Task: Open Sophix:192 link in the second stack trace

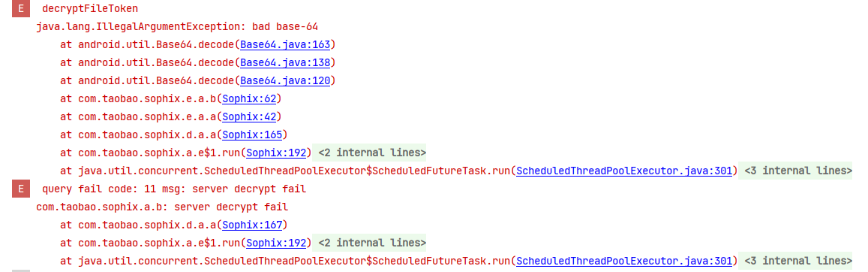Action: pyautogui.click(x=276, y=243)
